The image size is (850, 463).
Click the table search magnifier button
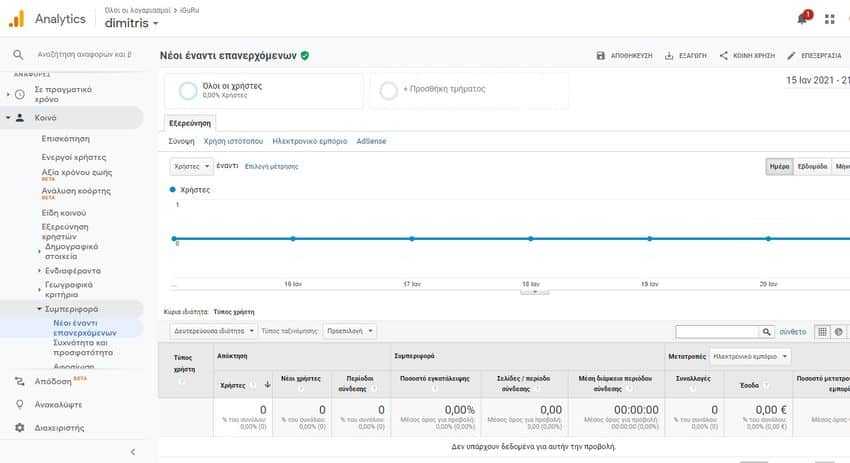coord(767,332)
